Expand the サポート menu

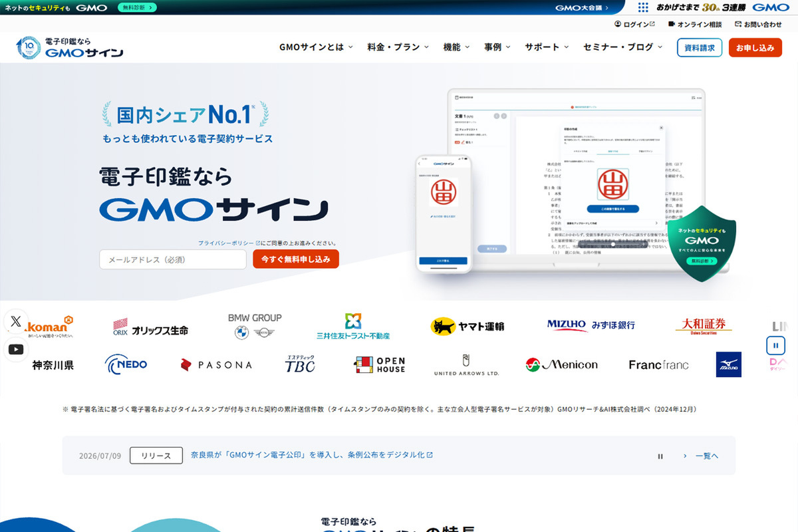(x=547, y=47)
